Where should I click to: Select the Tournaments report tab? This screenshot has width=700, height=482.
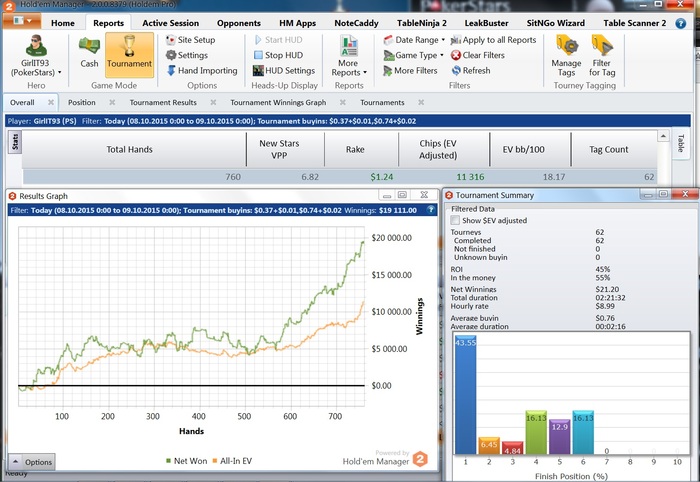(x=382, y=102)
